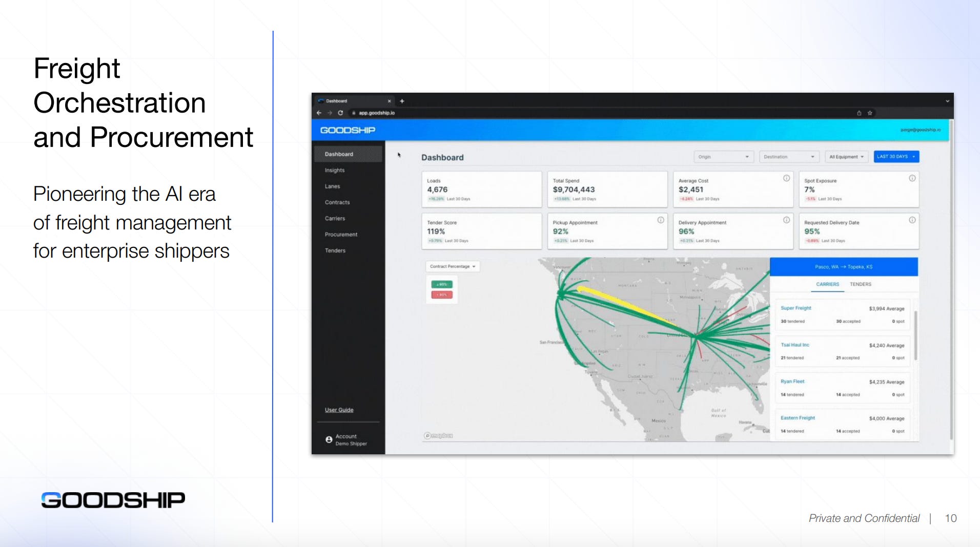Click the $4,000 Average value
The height and width of the screenshot is (547, 980).
coord(887,418)
